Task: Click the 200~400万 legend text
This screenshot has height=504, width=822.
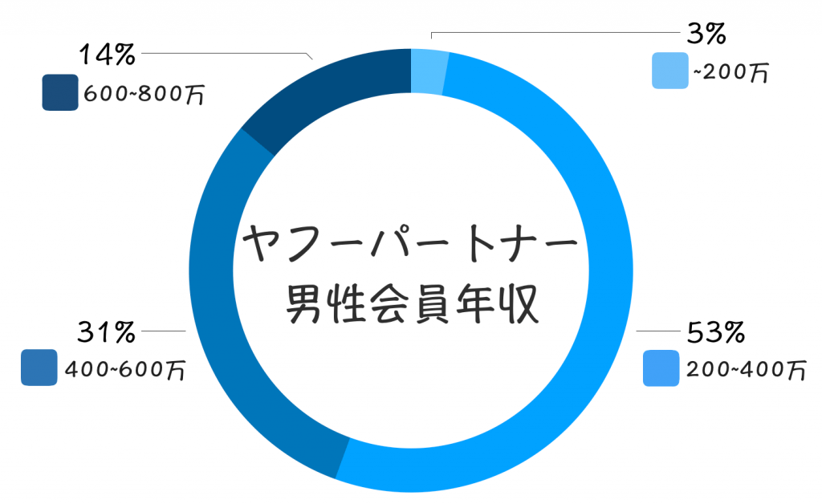Action: pyautogui.click(x=746, y=369)
